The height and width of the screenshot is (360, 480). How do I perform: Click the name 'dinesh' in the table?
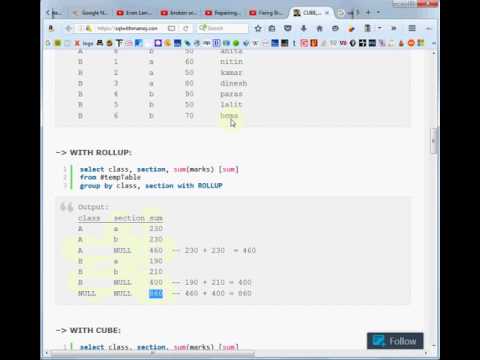click(233, 83)
